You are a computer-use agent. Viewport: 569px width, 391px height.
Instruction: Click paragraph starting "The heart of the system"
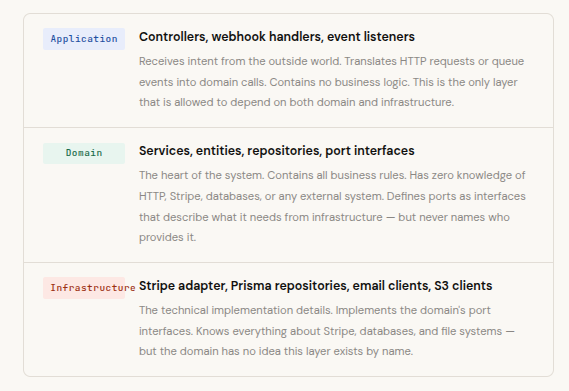[x=332, y=206]
